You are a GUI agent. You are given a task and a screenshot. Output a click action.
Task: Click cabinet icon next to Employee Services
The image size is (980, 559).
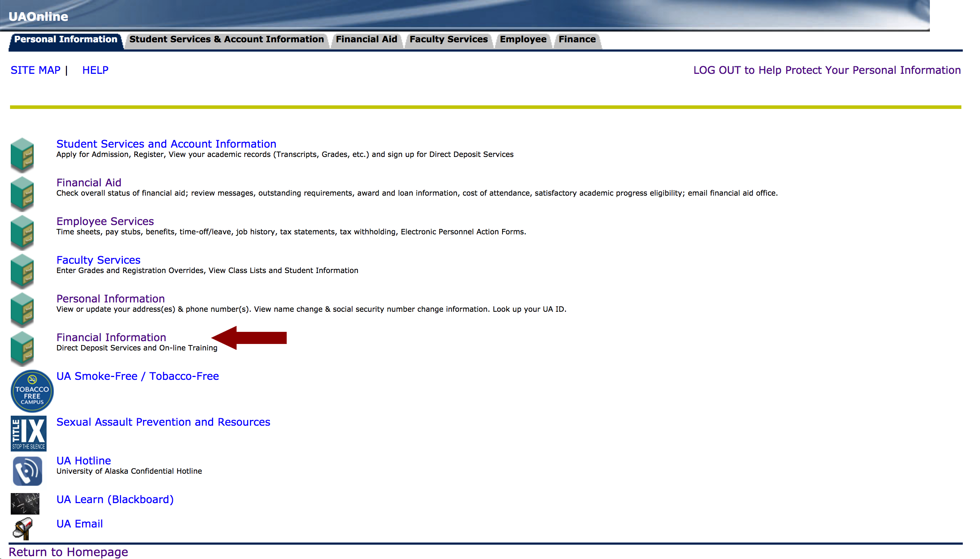tap(22, 232)
